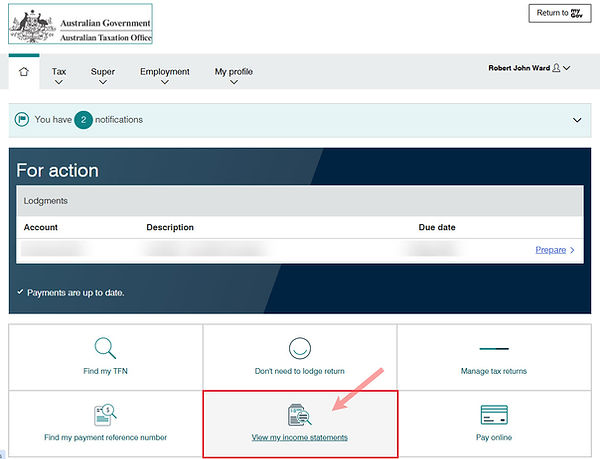600x459 pixels.
Task: Click the Australian Taxation Office logo
Action: [x=80, y=24]
